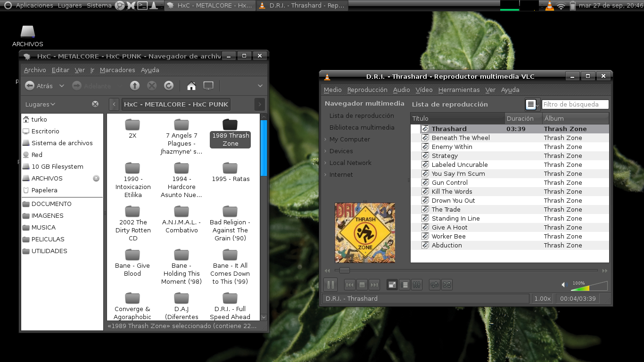
Task: Open the Atrás history dropdown arrow
Action: pyautogui.click(x=62, y=86)
